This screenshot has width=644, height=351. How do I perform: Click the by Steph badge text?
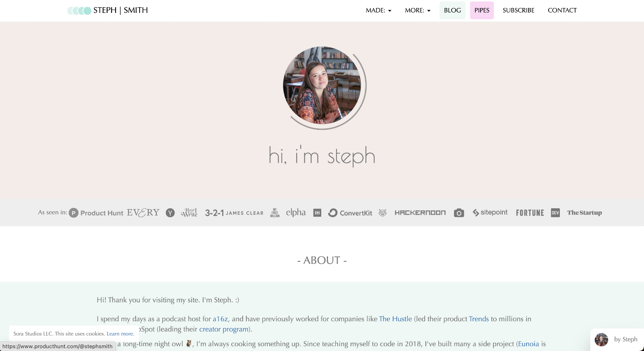point(625,339)
